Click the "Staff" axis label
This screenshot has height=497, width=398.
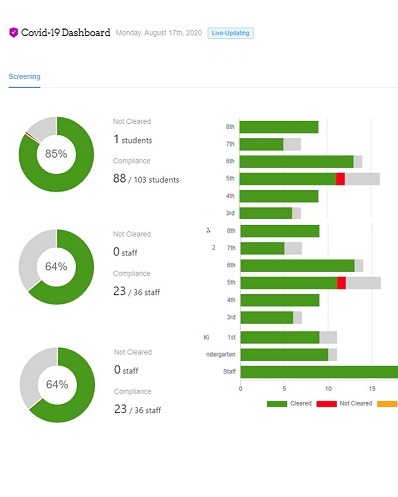229,371
